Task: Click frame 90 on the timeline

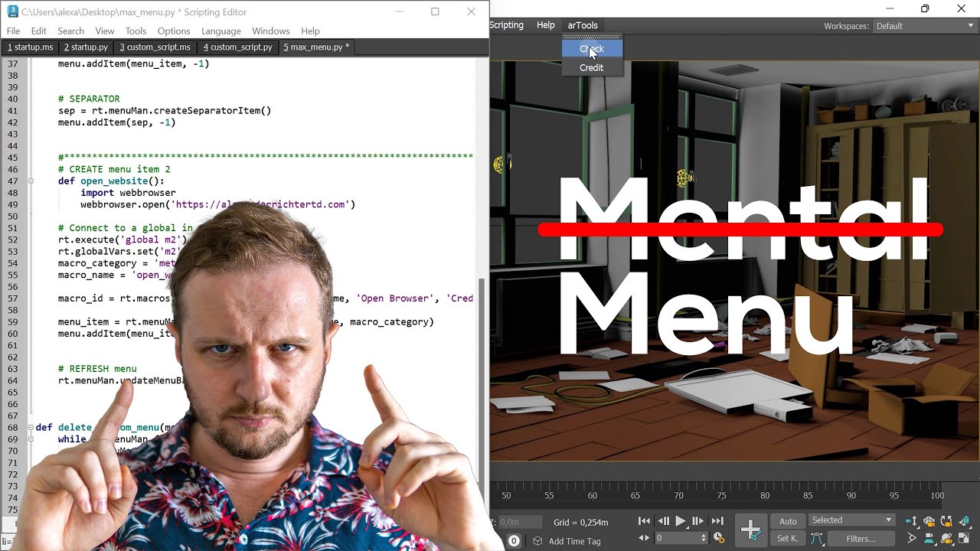Action: [x=851, y=495]
